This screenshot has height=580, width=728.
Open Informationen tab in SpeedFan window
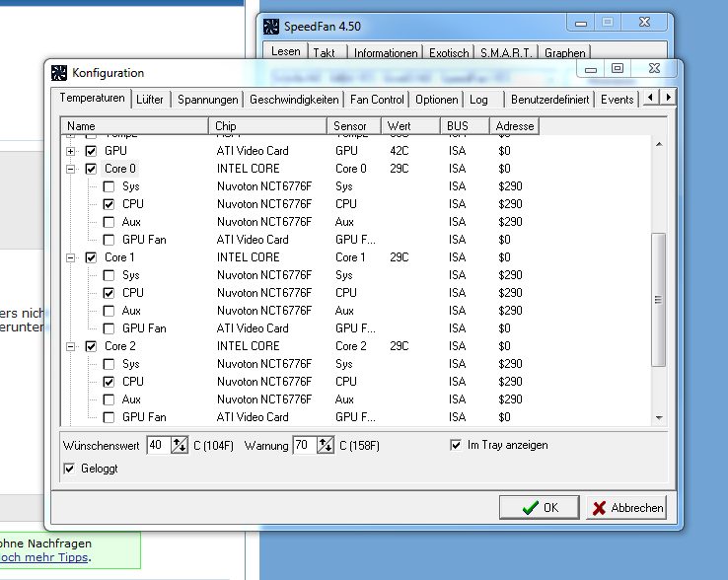386,53
